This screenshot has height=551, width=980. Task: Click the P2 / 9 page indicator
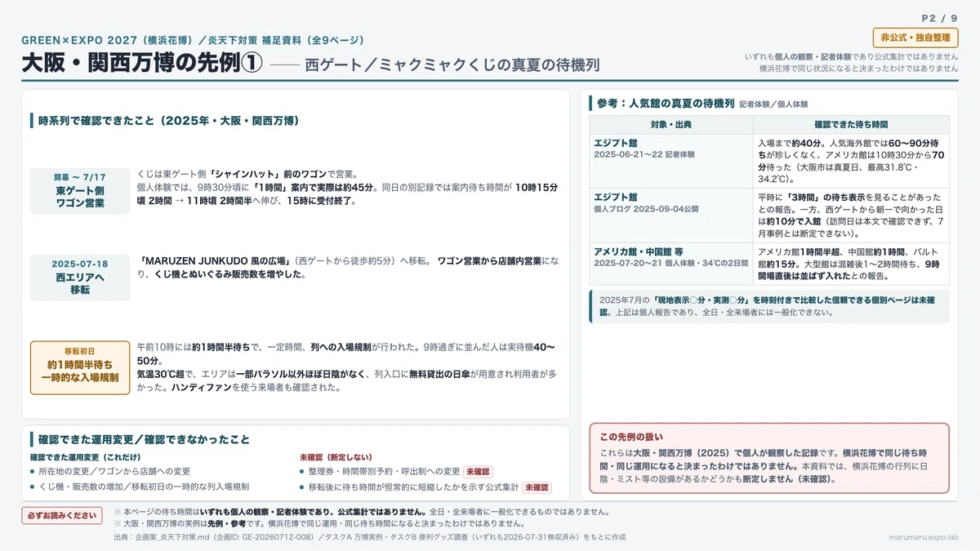pos(939,18)
